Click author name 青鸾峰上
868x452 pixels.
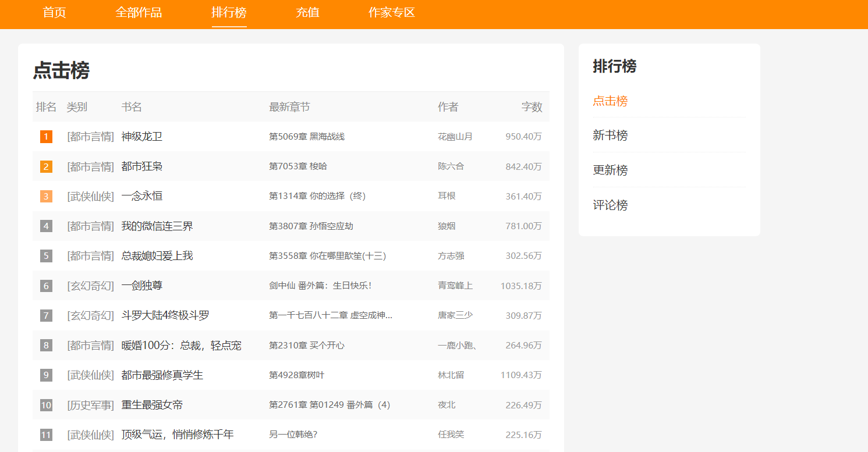pos(455,286)
